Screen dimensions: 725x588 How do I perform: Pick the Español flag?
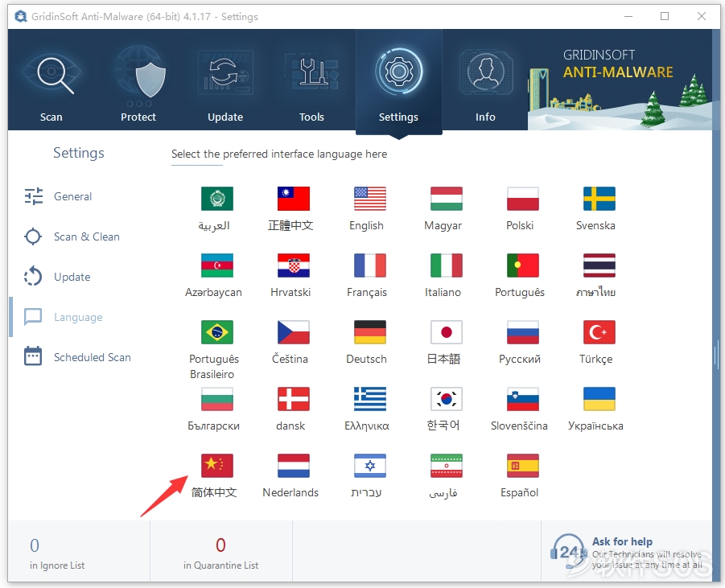pos(523,466)
